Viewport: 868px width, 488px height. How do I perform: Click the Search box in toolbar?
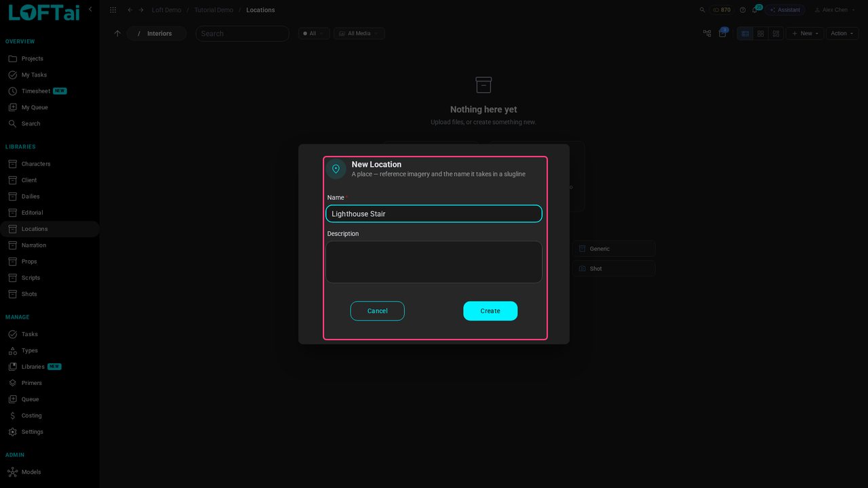coord(242,33)
